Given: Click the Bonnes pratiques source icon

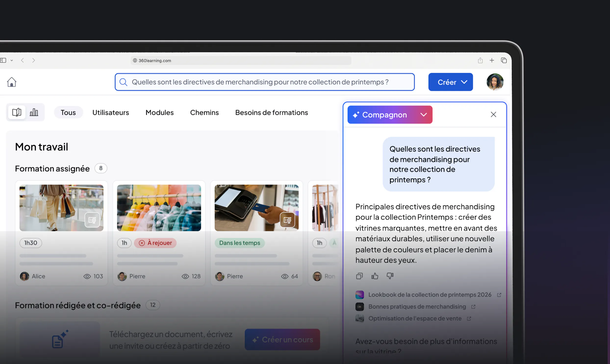Looking at the screenshot, I should click(x=360, y=307).
